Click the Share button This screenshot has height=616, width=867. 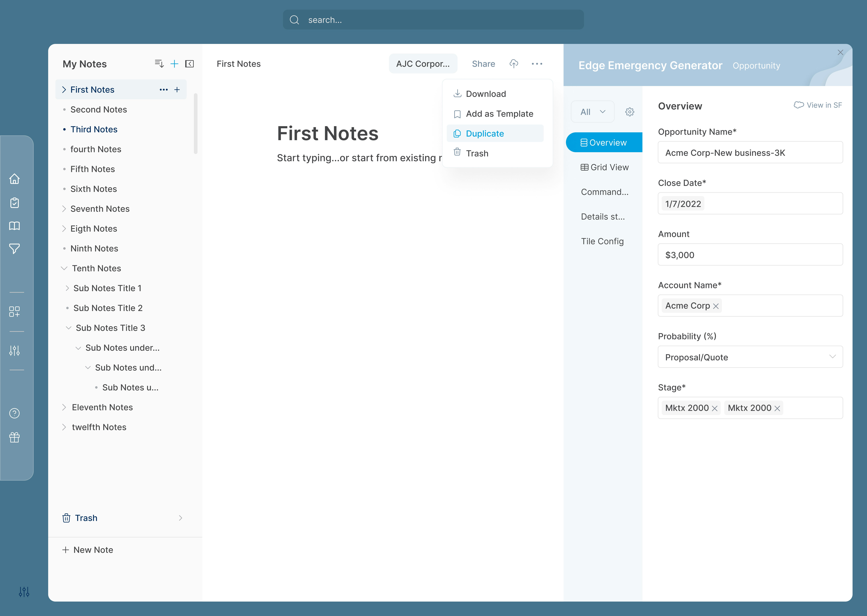click(x=483, y=64)
